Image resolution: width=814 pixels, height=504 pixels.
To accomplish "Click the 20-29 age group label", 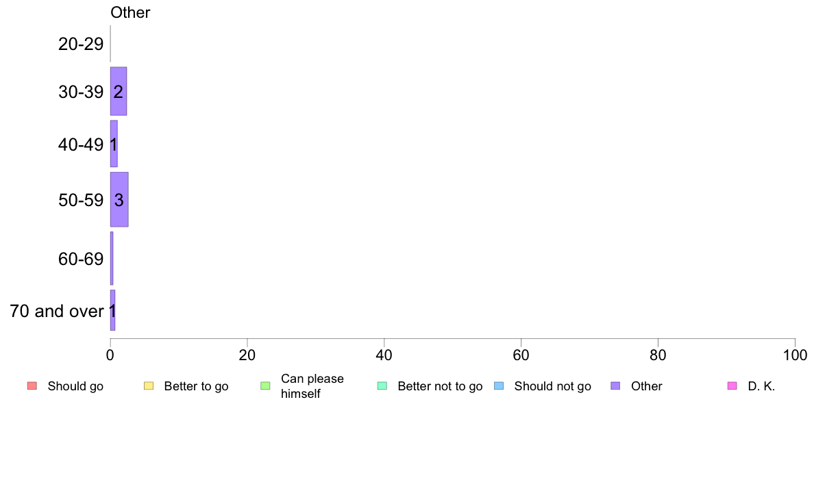I will (81, 44).
